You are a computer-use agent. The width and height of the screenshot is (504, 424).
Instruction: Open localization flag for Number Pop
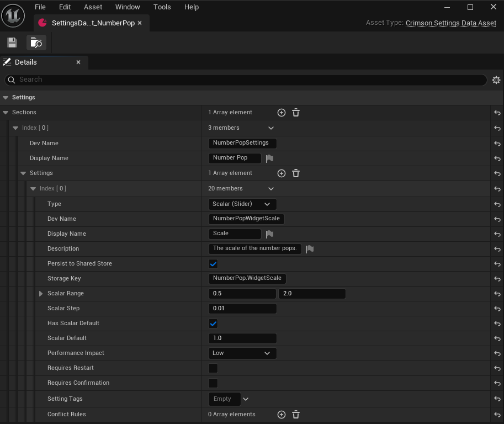point(270,158)
